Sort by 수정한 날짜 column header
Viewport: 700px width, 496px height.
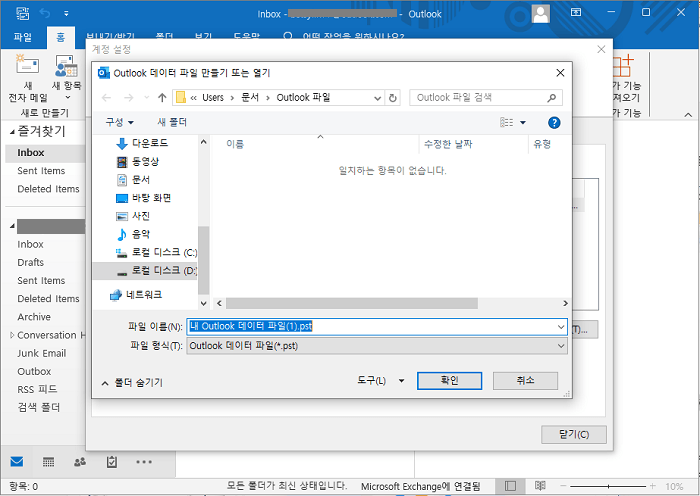448,144
